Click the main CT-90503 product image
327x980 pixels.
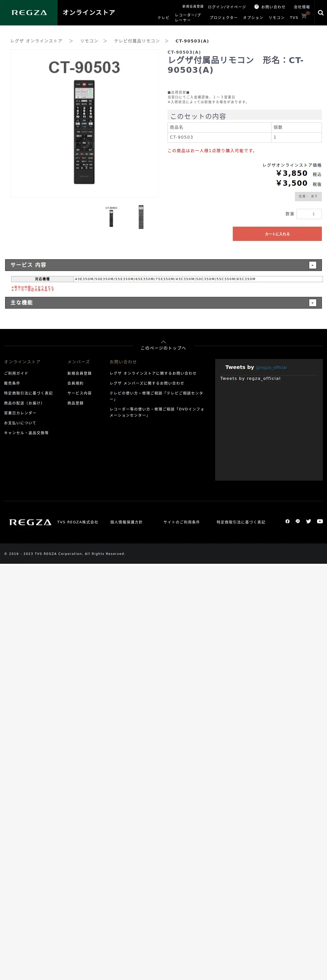click(84, 123)
